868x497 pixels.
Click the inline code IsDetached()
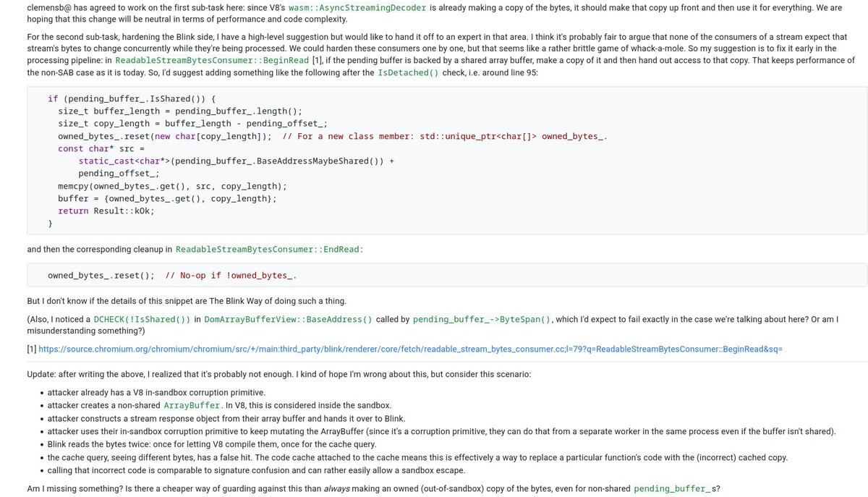[x=408, y=73]
